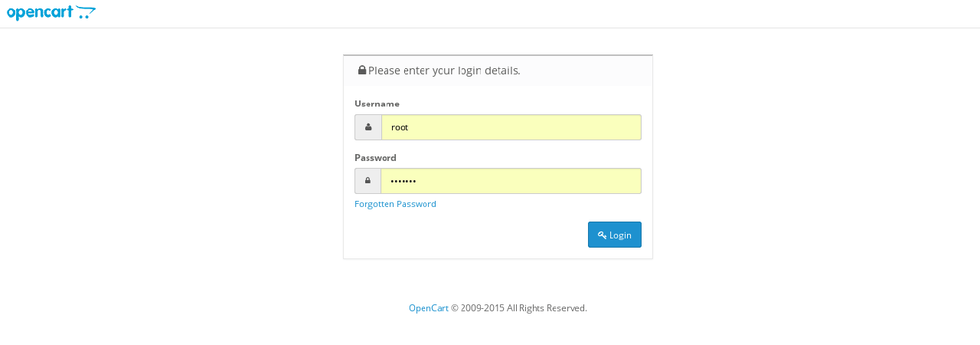Click the lock icon beside the login heading

[x=362, y=71]
